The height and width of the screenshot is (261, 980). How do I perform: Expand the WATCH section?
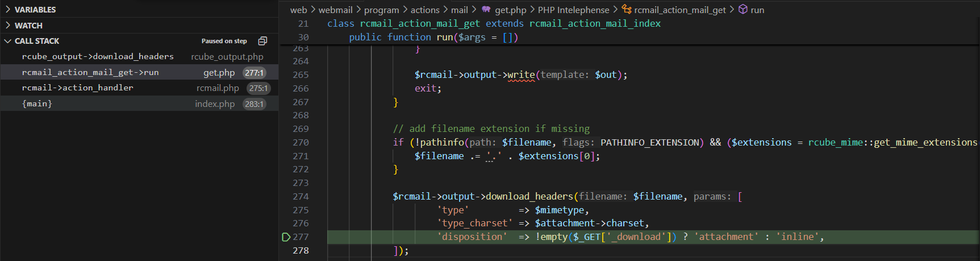(8, 26)
